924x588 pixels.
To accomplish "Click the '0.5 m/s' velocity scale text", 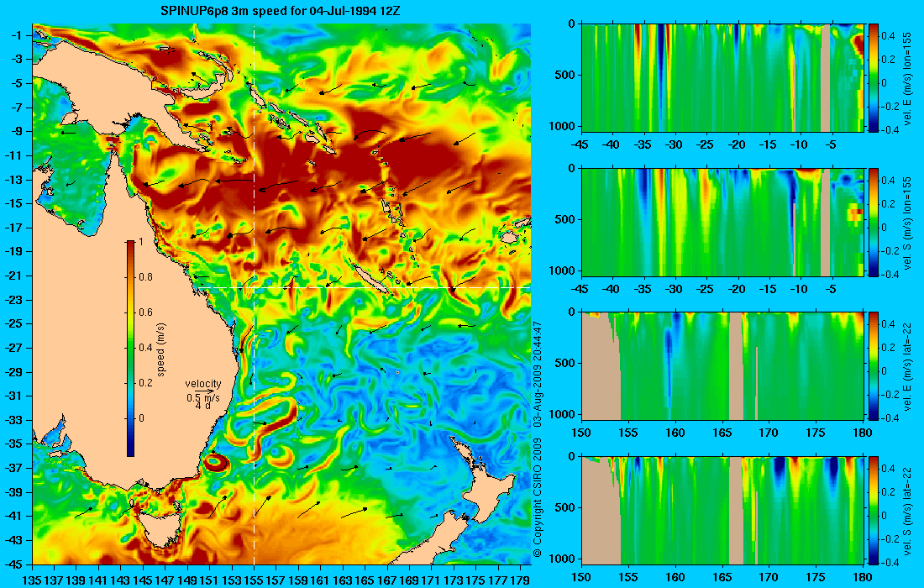I will click(203, 398).
